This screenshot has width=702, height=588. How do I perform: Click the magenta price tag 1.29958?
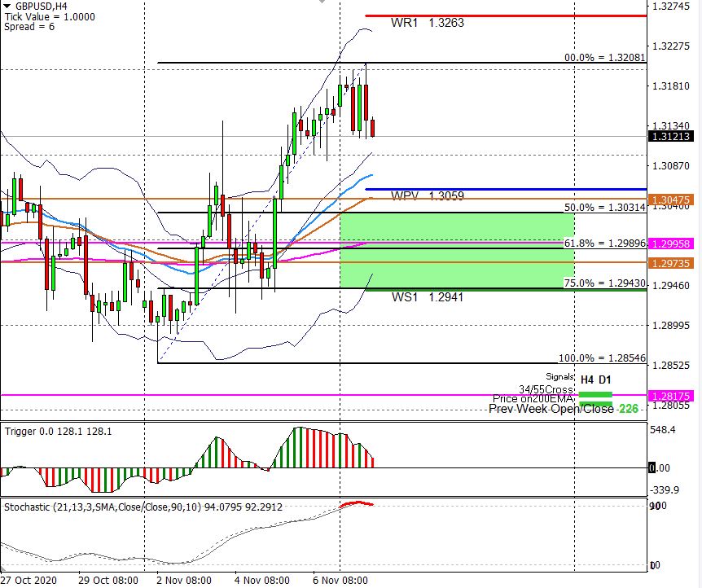[671, 244]
